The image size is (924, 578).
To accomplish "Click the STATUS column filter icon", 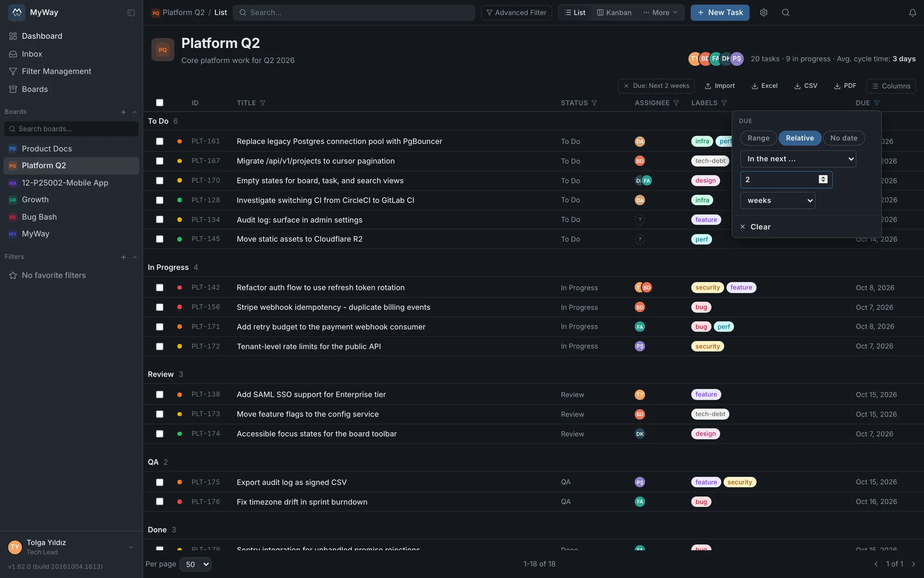I will [594, 103].
